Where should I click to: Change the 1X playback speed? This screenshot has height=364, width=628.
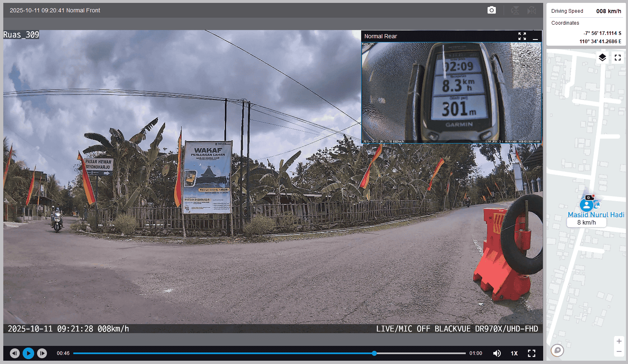pos(514,353)
